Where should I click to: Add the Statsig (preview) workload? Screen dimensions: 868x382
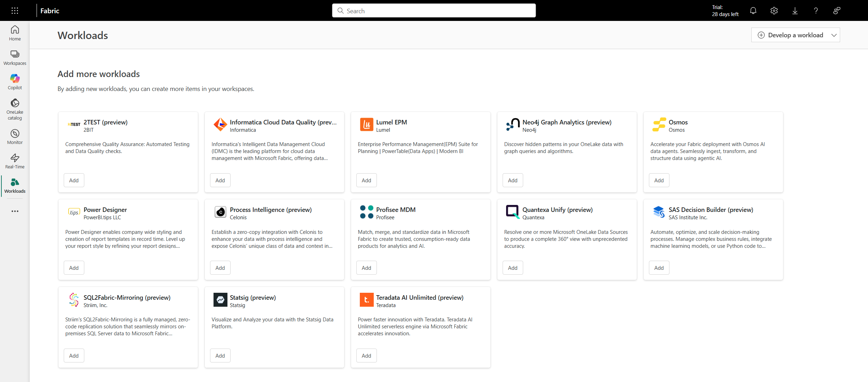[x=220, y=356]
